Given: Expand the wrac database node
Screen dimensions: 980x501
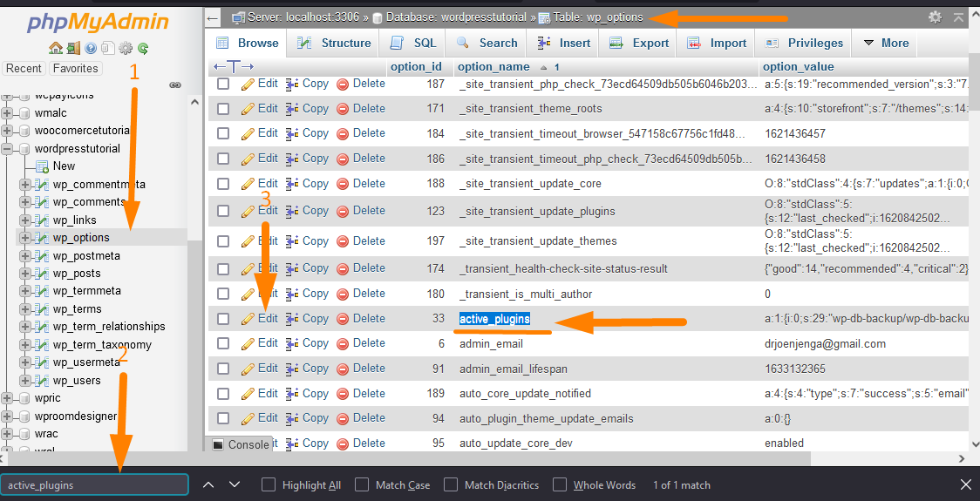Looking at the screenshot, I should 8,434.
